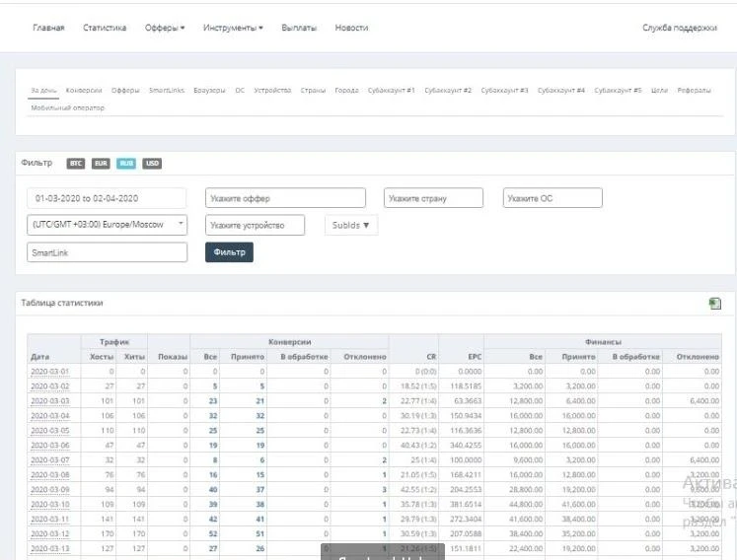
Task: Open Субаккаунт #1 tab
Action: (392, 90)
